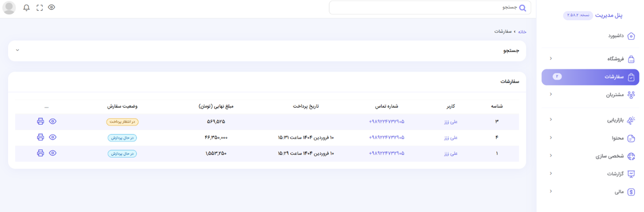This screenshot has width=644, height=212.
Task: View order 3 details via eye icon
Action: click(x=53, y=121)
